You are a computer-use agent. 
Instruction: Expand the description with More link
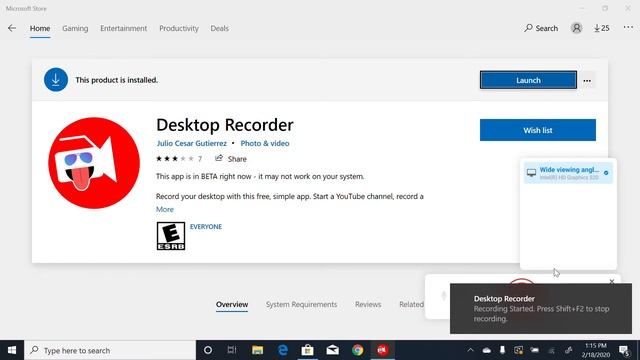[164, 209]
